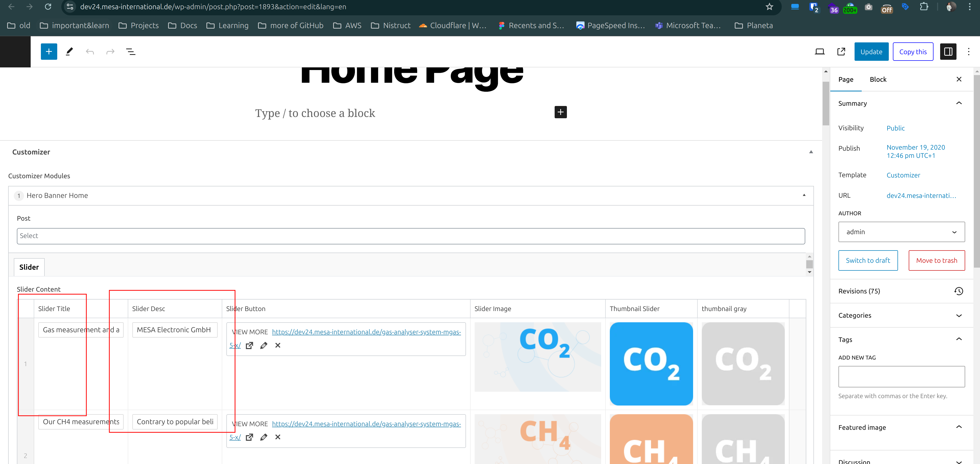Select the Tools pencil icon
The width and height of the screenshot is (980, 464).
pos(69,52)
